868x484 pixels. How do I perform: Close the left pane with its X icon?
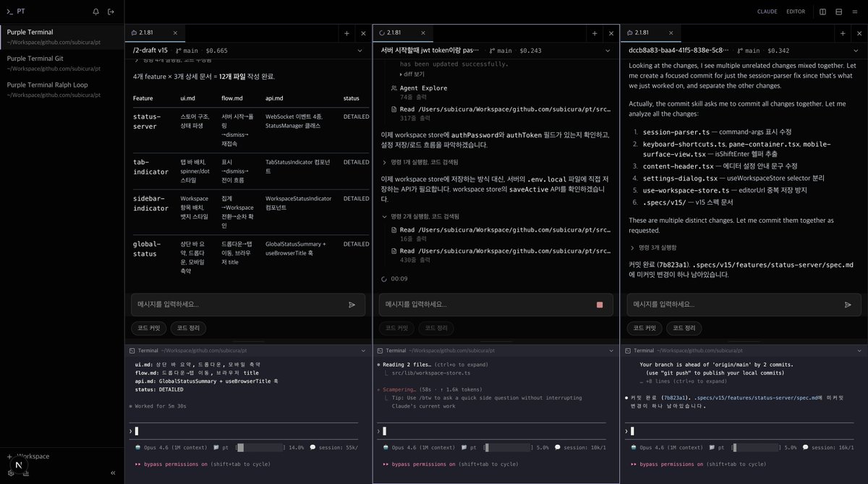[x=363, y=33]
